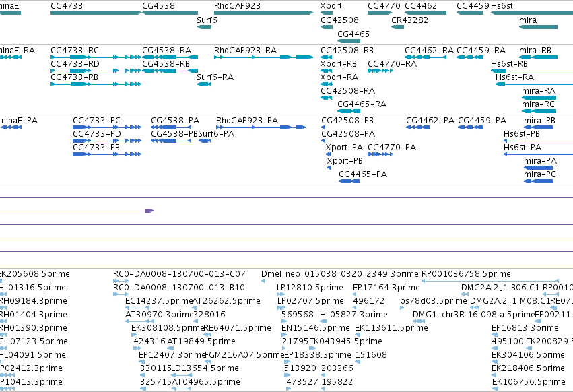
Task: Select the Hs6st-RB transcript label
Action: [509, 63]
